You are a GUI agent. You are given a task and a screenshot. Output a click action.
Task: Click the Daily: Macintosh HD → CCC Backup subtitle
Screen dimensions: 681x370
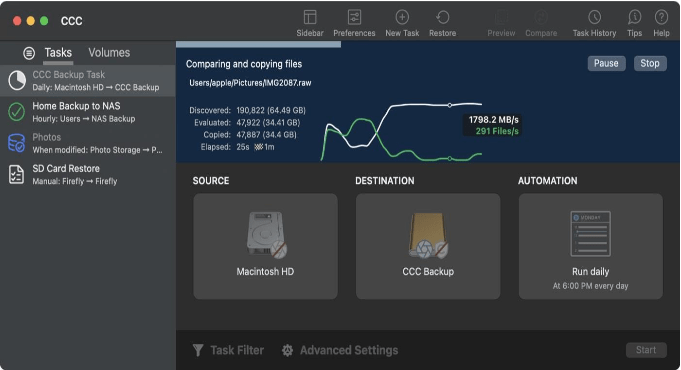coord(96,87)
